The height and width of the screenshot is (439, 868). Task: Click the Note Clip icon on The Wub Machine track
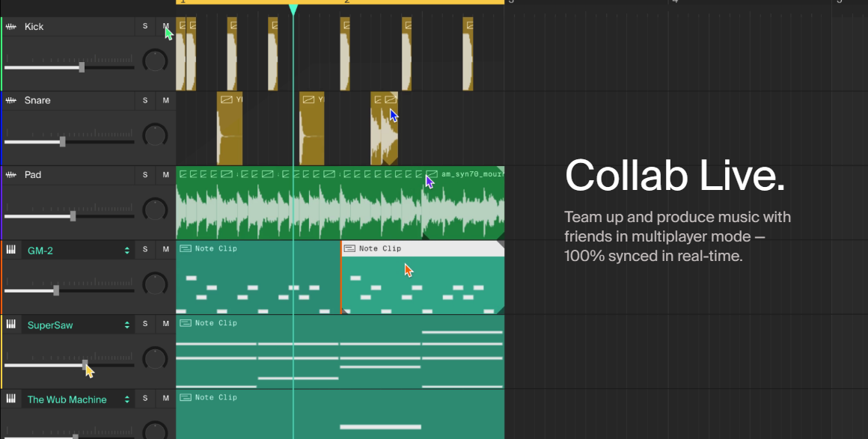(186, 397)
